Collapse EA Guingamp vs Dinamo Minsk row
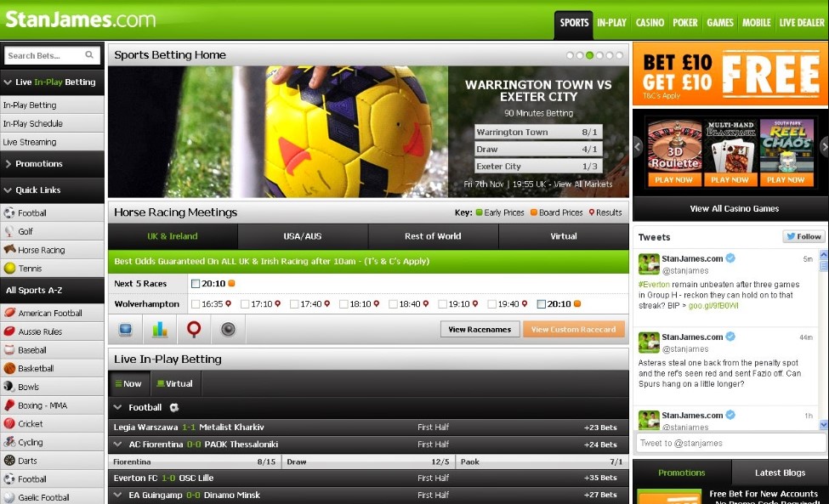The image size is (829, 504). point(118,495)
